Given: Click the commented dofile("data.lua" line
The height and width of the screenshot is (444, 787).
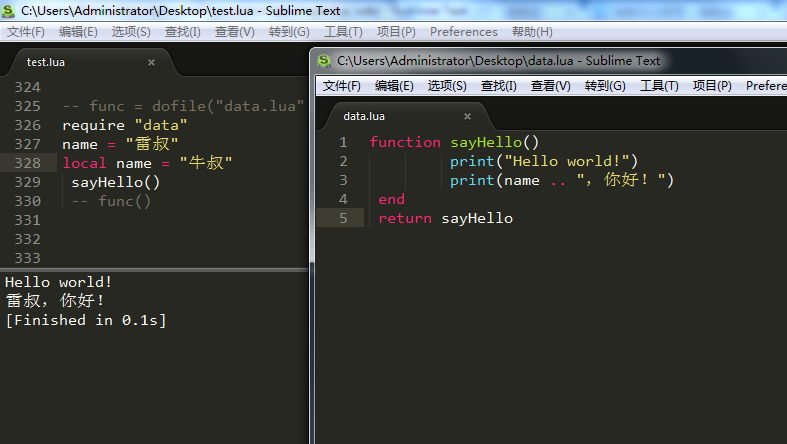Looking at the screenshot, I should coord(183,106).
